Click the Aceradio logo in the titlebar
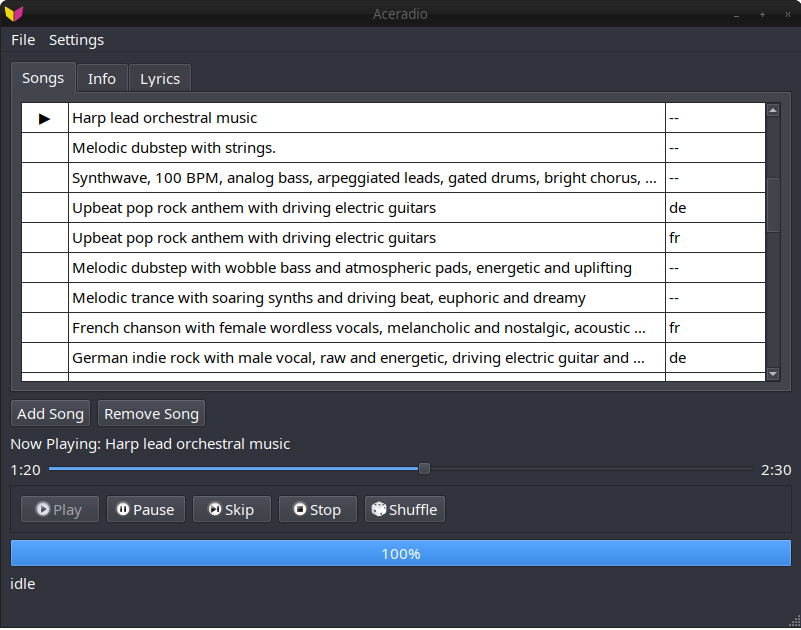Screen dimensions: 801x630 tap(16, 14)
